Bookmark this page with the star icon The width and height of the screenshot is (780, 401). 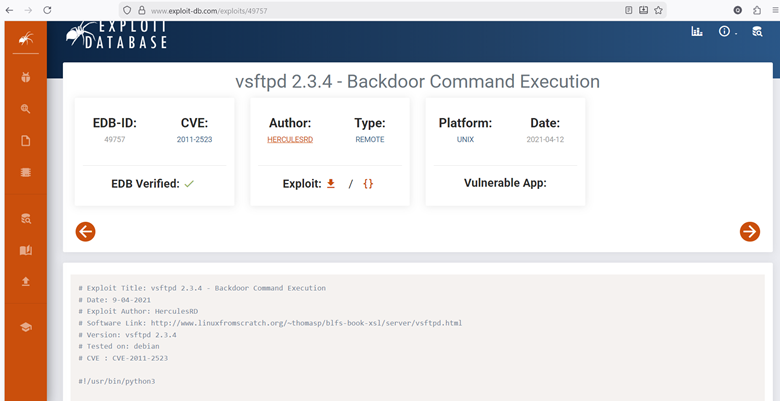pyautogui.click(x=658, y=9)
